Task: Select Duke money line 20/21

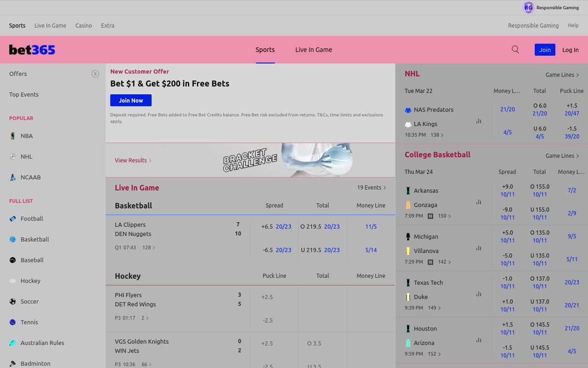Action: [x=572, y=305]
